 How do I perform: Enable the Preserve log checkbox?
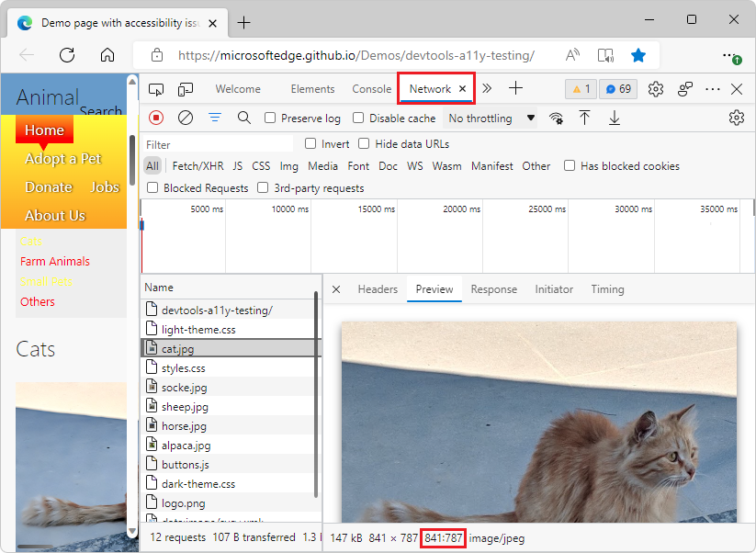pyautogui.click(x=270, y=118)
